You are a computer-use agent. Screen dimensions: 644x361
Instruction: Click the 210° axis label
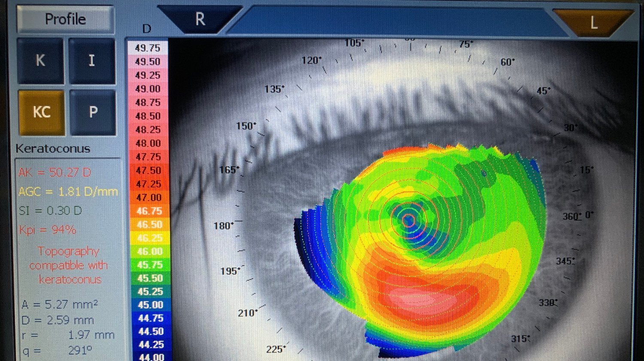[x=248, y=313]
